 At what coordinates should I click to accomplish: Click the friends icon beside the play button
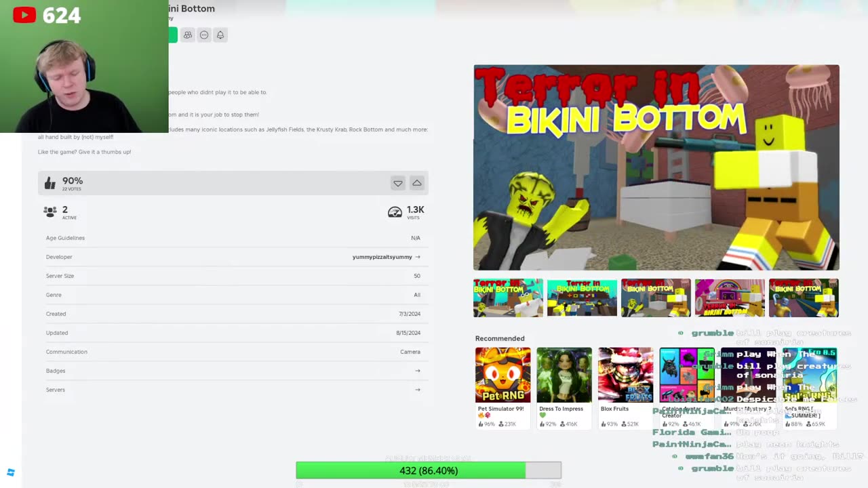[x=188, y=35]
